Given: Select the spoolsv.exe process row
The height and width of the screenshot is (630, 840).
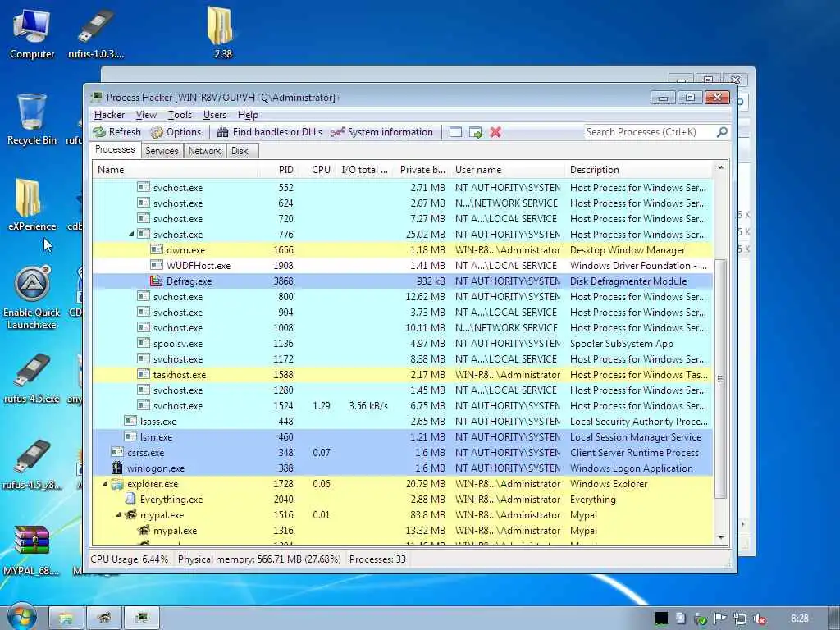Looking at the screenshot, I should point(403,344).
